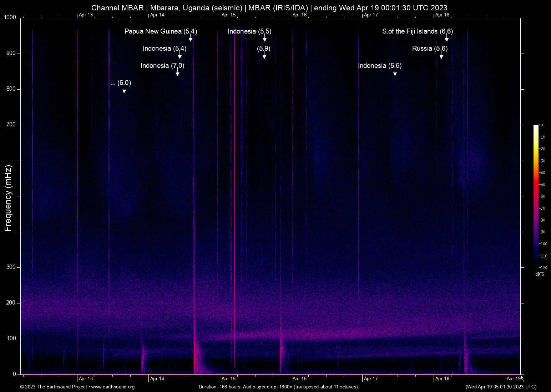Select the (5.9) earthquake pointer arrow

264,55
